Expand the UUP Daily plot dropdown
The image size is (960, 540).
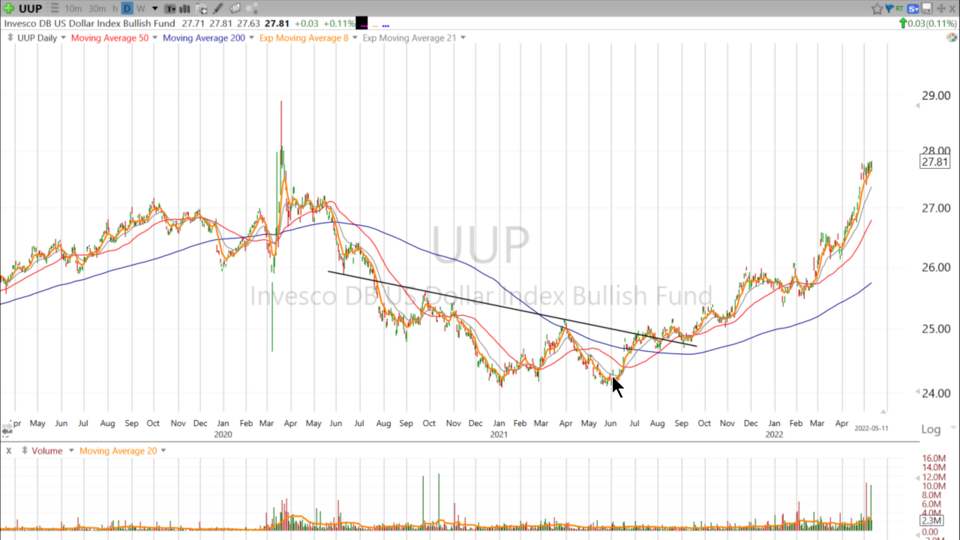point(63,37)
